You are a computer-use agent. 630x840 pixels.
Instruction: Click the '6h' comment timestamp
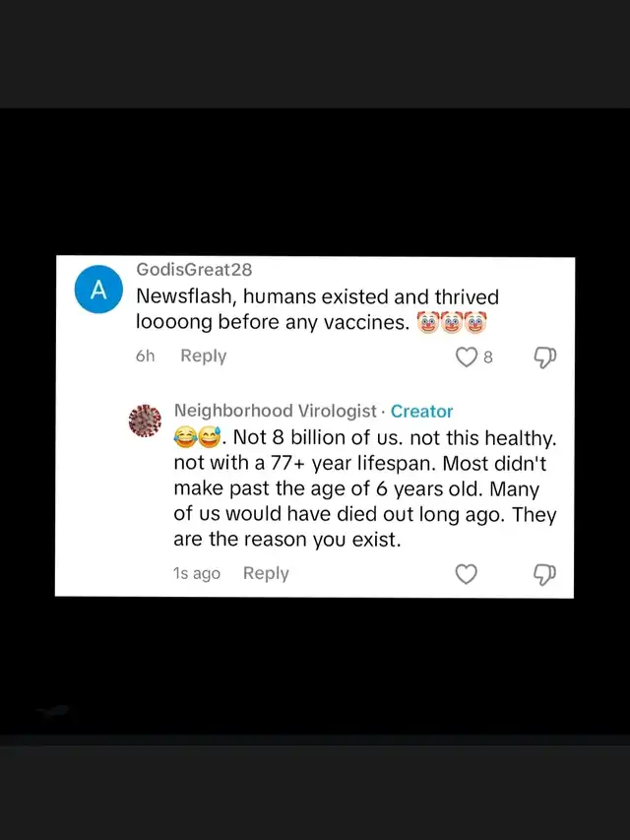(145, 355)
